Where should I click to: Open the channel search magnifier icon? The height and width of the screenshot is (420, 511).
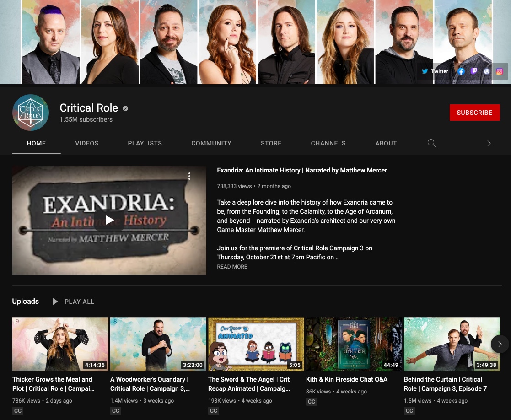[x=431, y=143]
